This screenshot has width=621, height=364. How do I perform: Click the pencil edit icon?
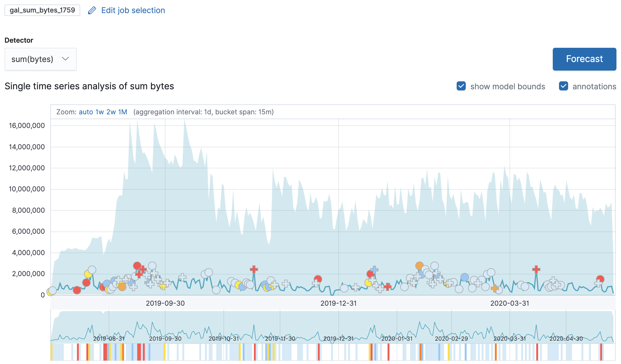tap(92, 11)
